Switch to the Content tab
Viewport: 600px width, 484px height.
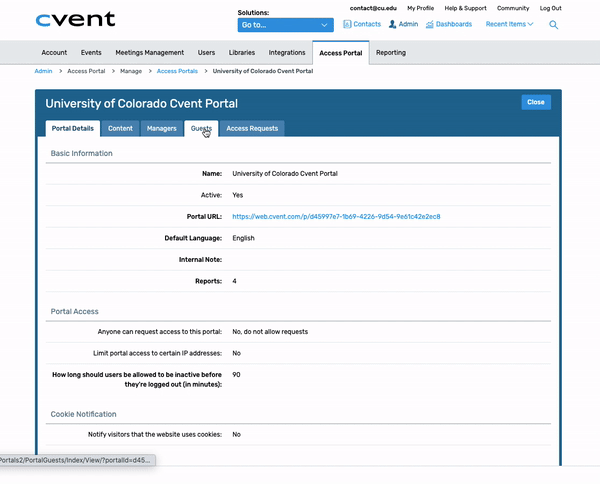[120, 129]
